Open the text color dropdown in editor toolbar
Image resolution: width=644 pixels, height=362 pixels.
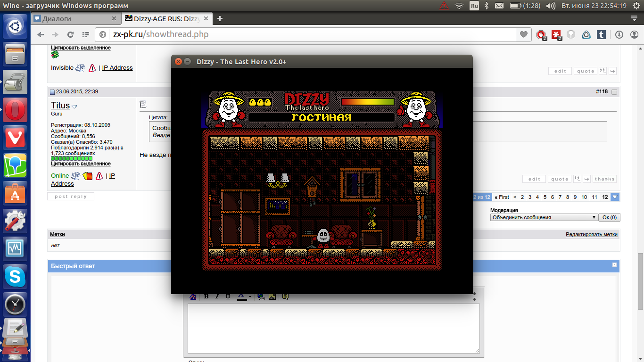click(250, 296)
